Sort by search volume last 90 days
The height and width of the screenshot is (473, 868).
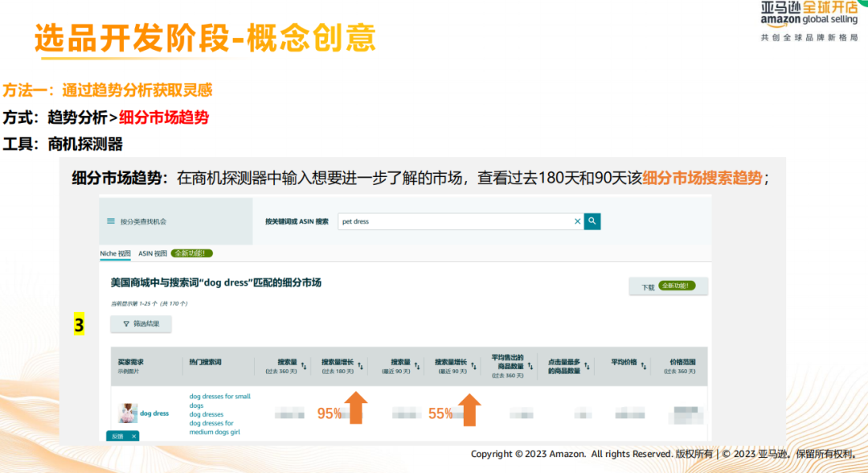click(417, 366)
